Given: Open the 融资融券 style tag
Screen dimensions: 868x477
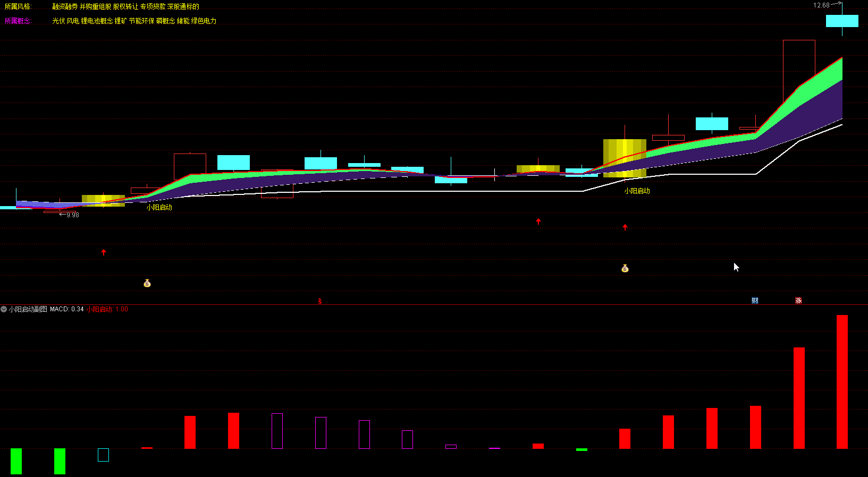Looking at the screenshot, I should [65, 6].
